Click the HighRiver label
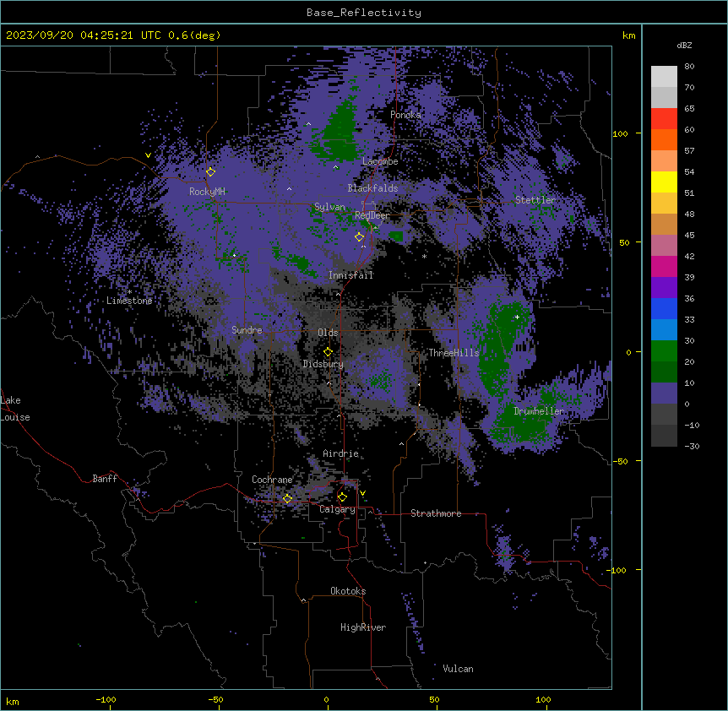The width and height of the screenshot is (728, 711). pos(363,627)
